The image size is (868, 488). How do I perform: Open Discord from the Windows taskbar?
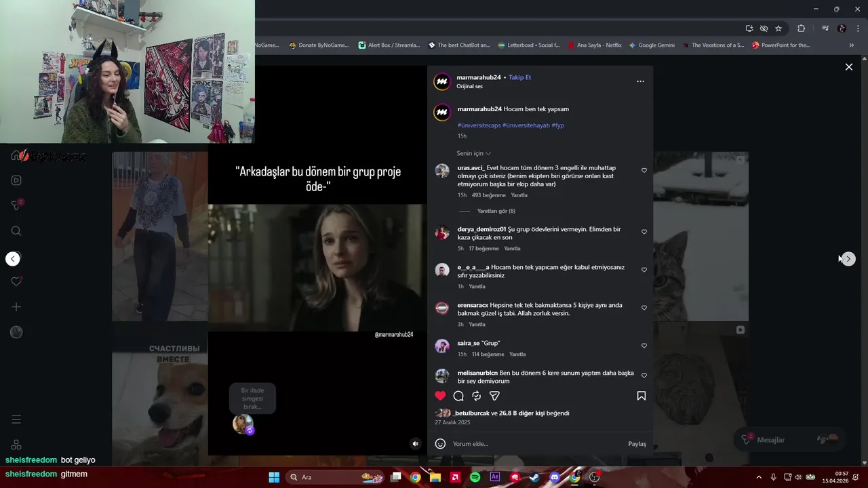[x=555, y=477]
